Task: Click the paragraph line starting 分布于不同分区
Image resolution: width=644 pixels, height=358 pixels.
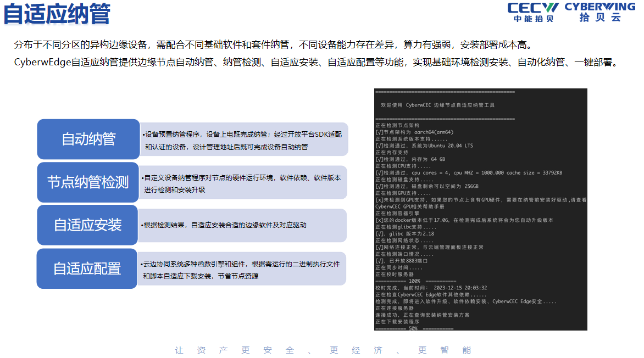Action: [275, 45]
